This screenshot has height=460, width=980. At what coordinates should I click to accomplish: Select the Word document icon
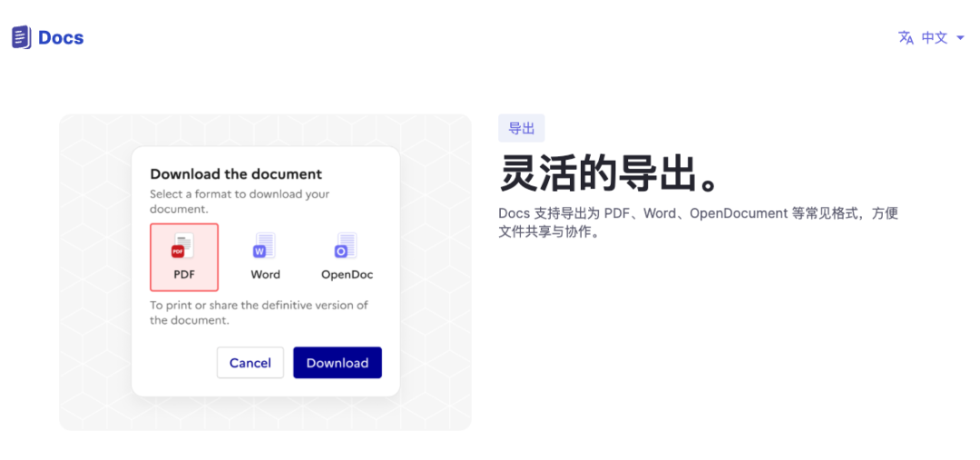click(x=265, y=246)
